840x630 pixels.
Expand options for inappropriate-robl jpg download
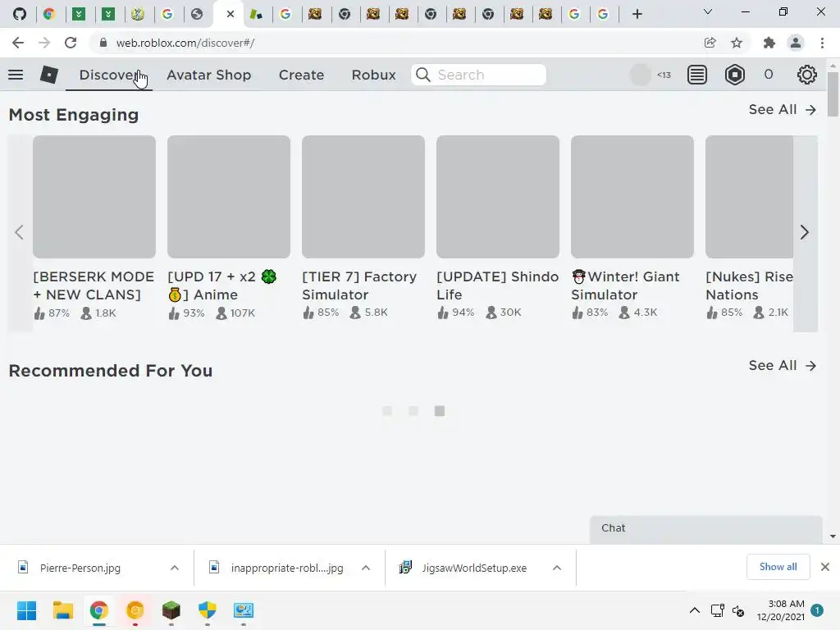pyautogui.click(x=366, y=568)
